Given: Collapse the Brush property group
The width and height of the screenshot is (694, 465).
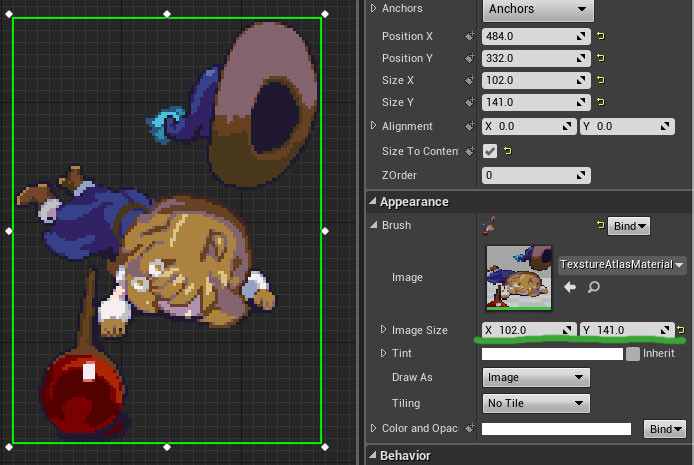Looking at the screenshot, I should point(374,225).
